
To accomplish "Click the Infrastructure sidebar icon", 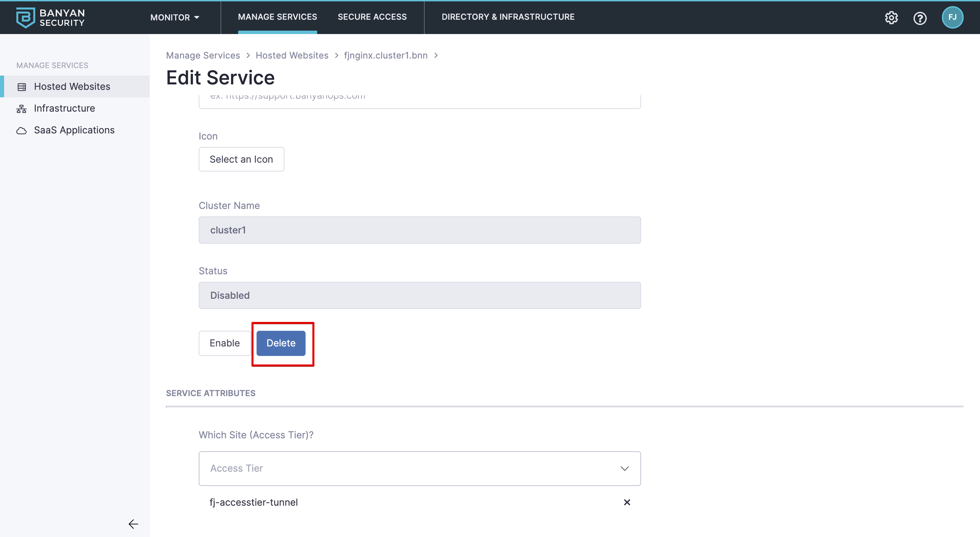I will (x=22, y=109).
